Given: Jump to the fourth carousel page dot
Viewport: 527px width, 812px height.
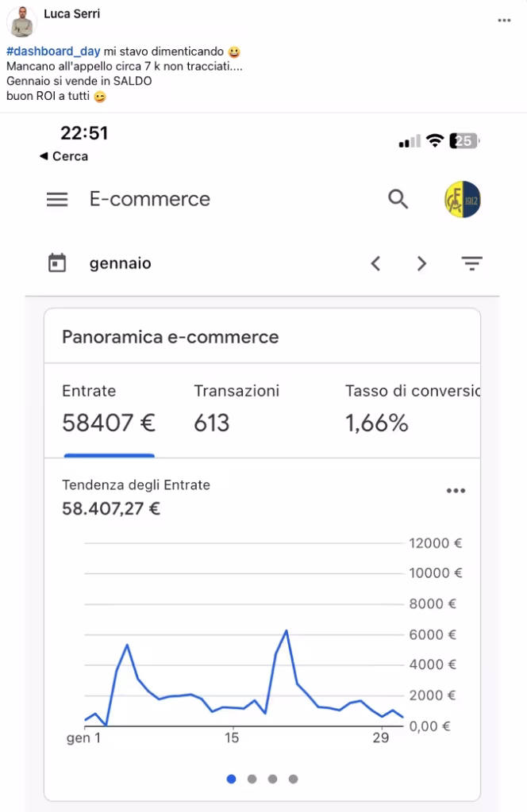Looking at the screenshot, I should point(294,779).
